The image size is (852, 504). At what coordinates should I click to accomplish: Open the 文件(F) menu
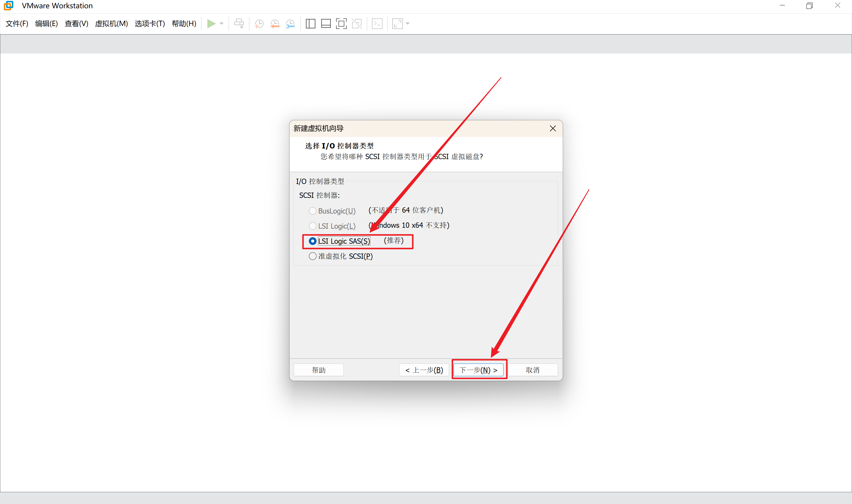click(17, 24)
